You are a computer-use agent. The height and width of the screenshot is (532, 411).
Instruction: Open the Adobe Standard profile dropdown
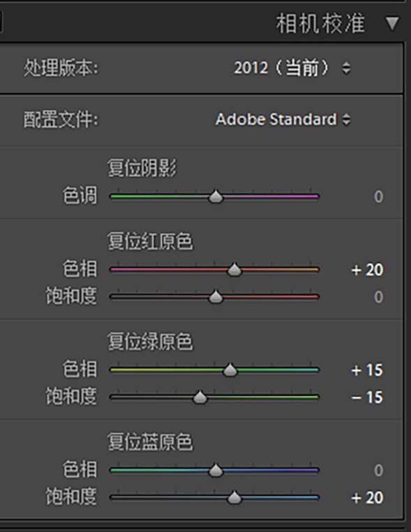[283, 119]
